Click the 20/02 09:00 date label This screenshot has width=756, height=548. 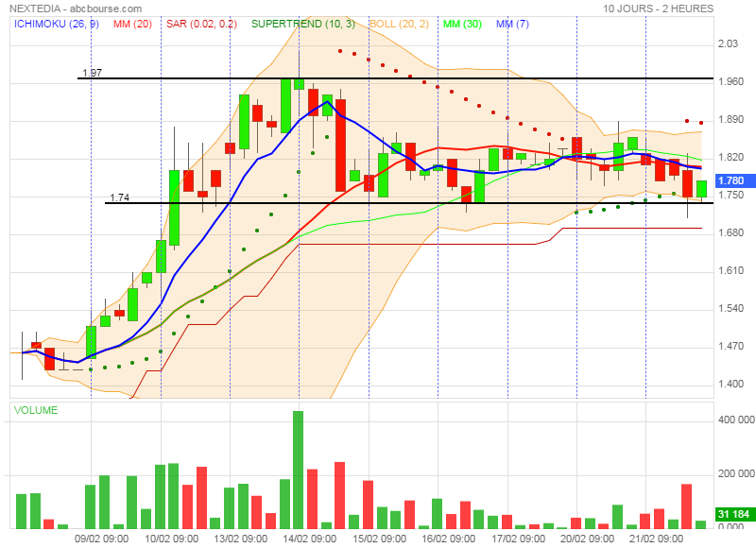point(587,539)
